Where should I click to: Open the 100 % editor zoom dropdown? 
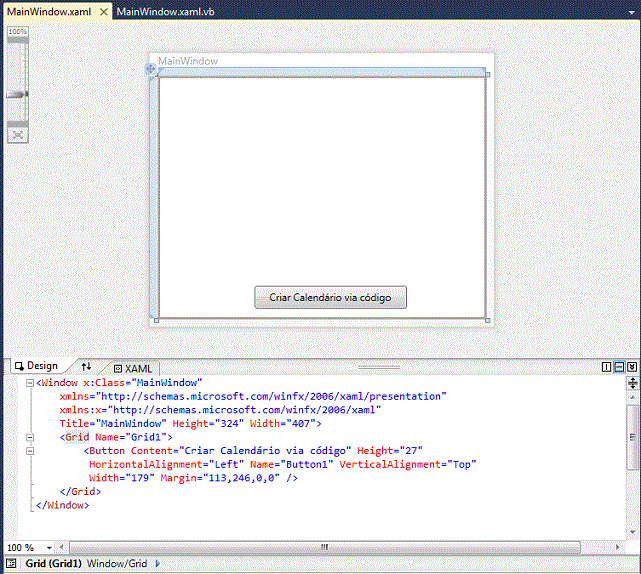pos(49,547)
